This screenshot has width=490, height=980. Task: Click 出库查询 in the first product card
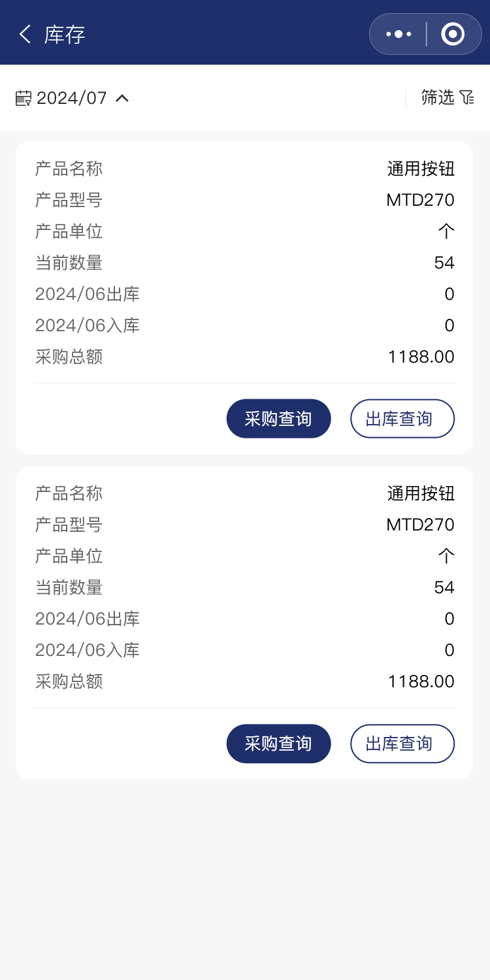pos(402,419)
